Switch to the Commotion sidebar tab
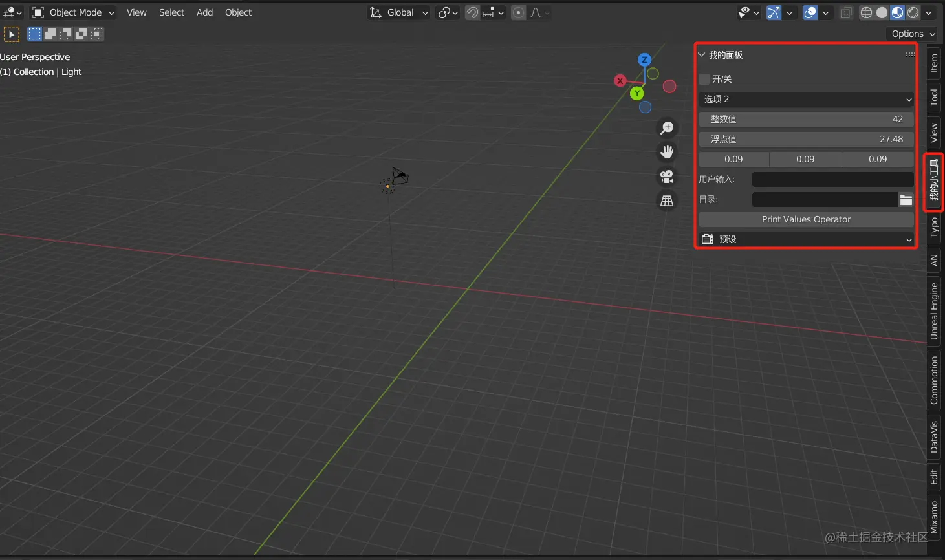Viewport: 945px width, 560px height. point(934,380)
